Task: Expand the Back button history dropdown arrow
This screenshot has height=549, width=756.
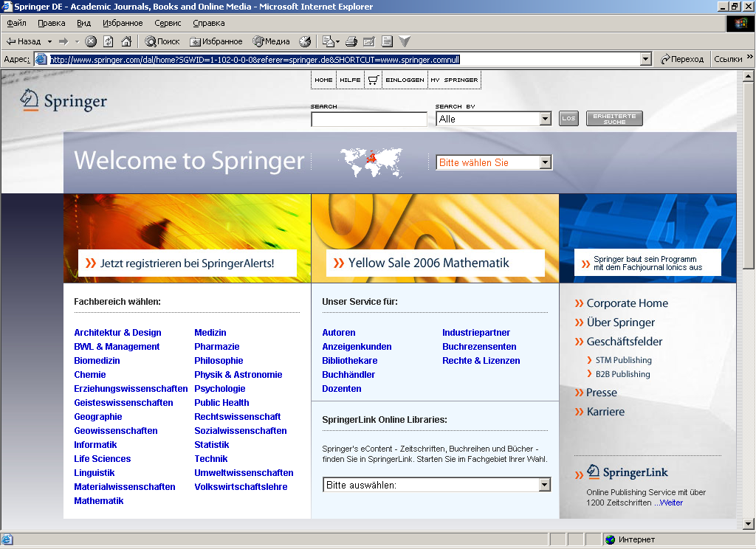Action: coord(49,41)
